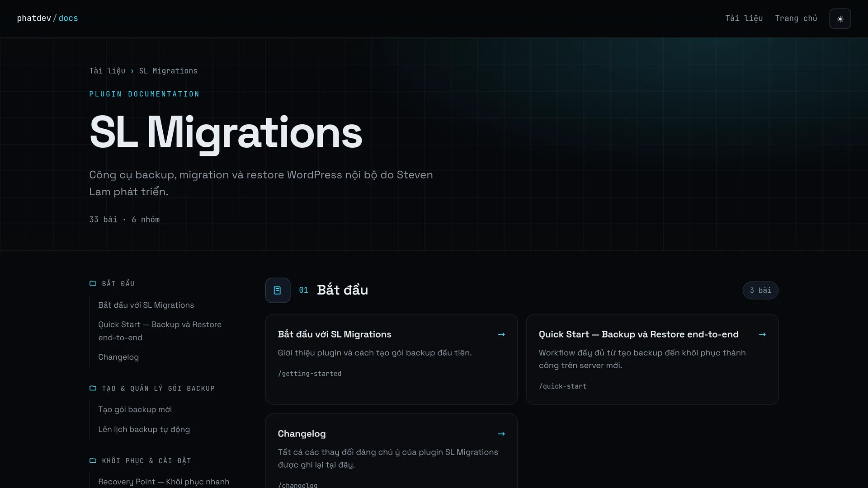Open Tài liệu in the top navigation

click(744, 18)
